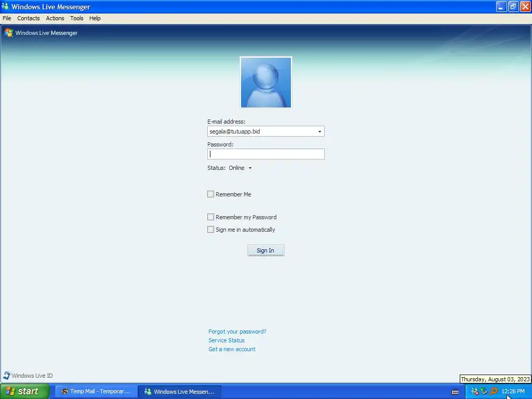Click the 12:26 PM system clock
The image size is (532, 399).
pos(513,392)
